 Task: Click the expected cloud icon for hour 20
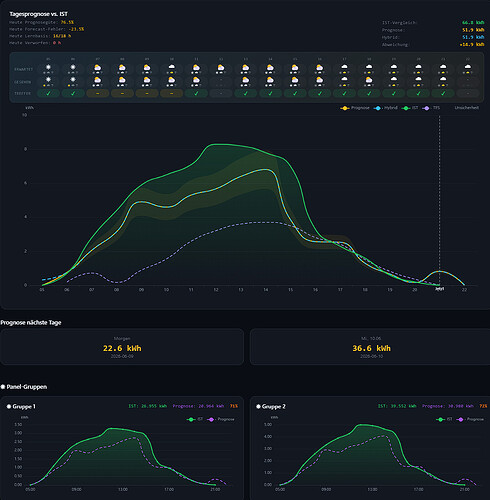click(x=418, y=68)
